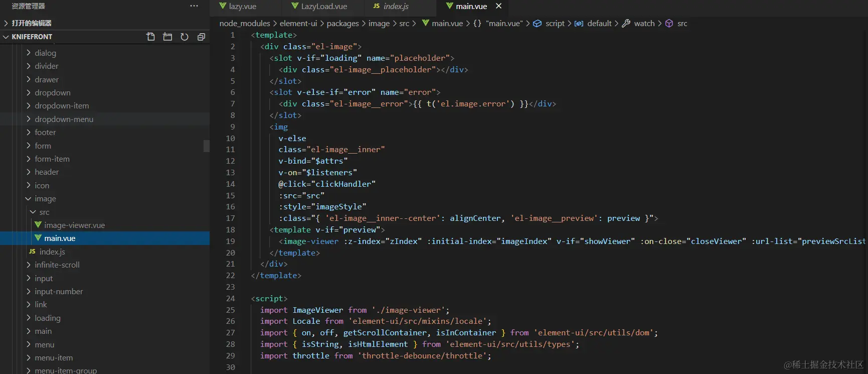868x374 pixels.
Task: Click the JS icon on index.js tab
Action: click(377, 6)
